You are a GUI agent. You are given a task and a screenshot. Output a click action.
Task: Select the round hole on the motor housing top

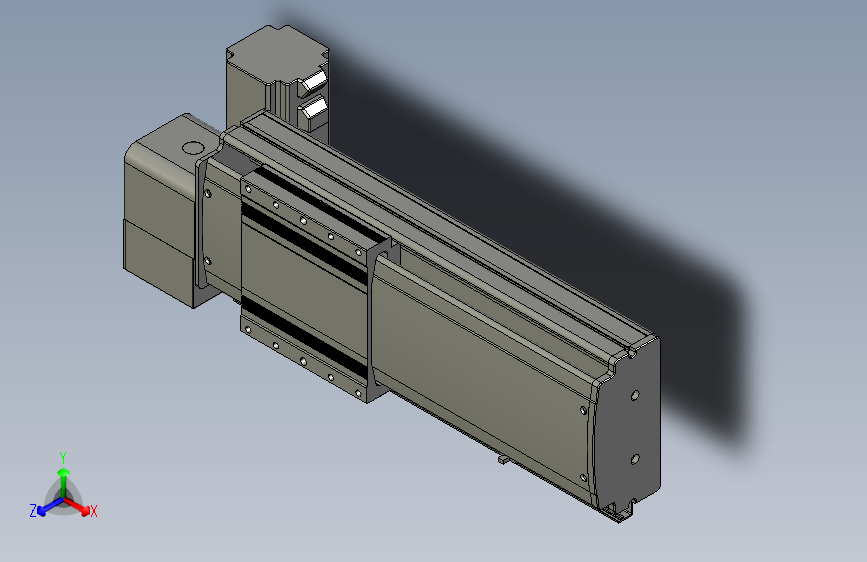pos(193,148)
